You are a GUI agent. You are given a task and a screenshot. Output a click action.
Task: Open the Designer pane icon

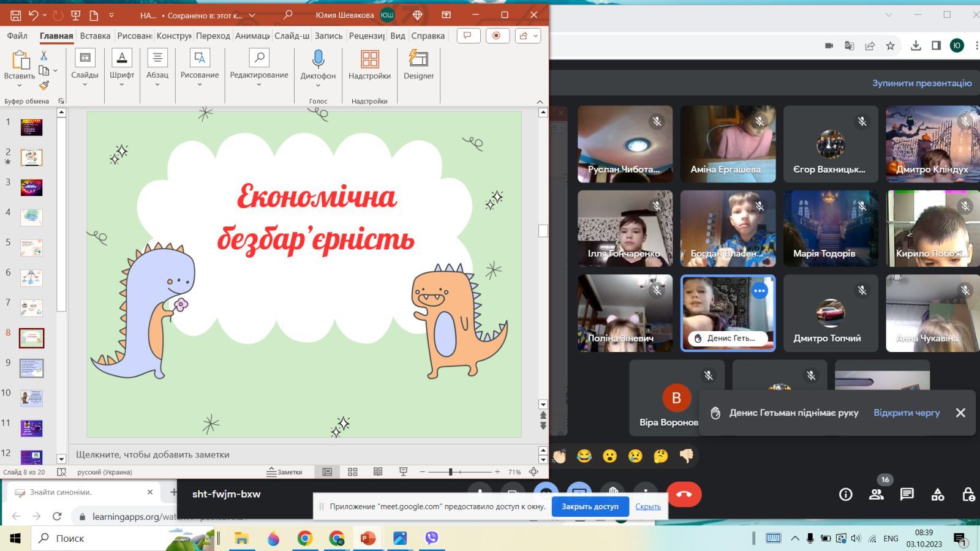click(x=418, y=59)
